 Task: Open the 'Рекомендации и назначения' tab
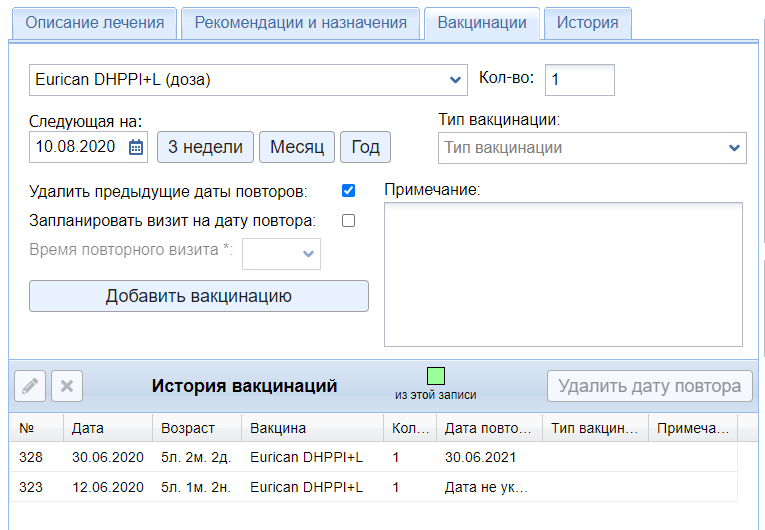(x=300, y=23)
